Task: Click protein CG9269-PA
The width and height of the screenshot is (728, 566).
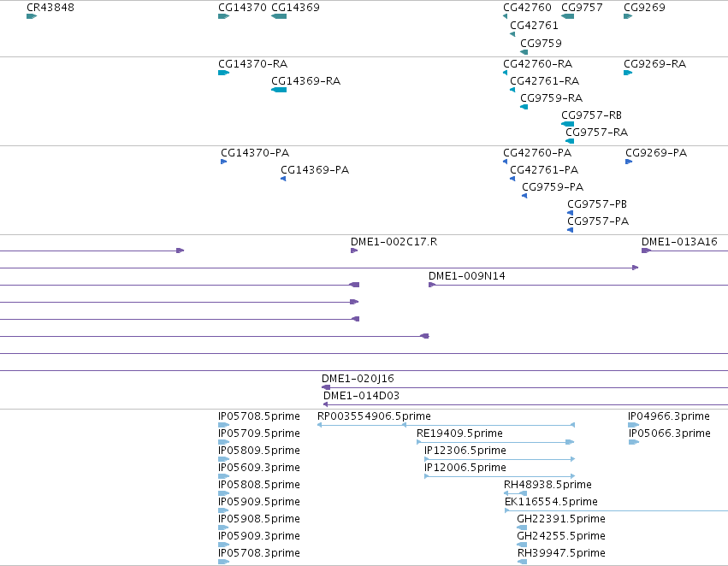Action: (656, 153)
